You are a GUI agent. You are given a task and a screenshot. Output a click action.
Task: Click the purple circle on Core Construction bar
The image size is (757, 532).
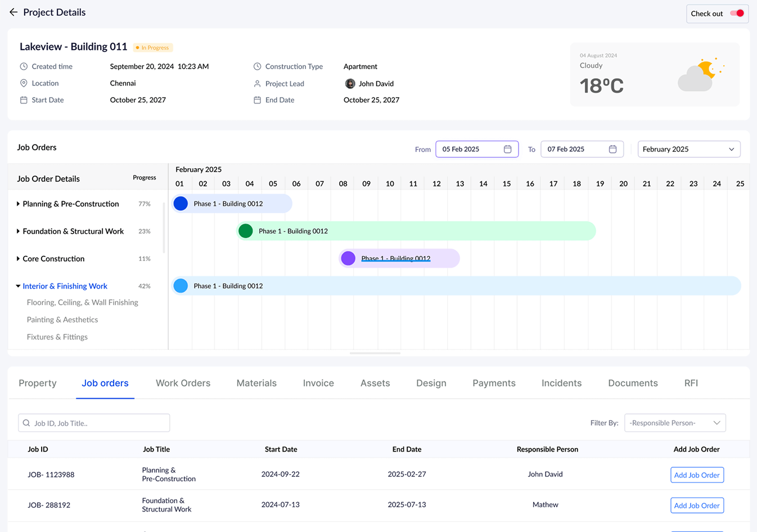(x=348, y=258)
